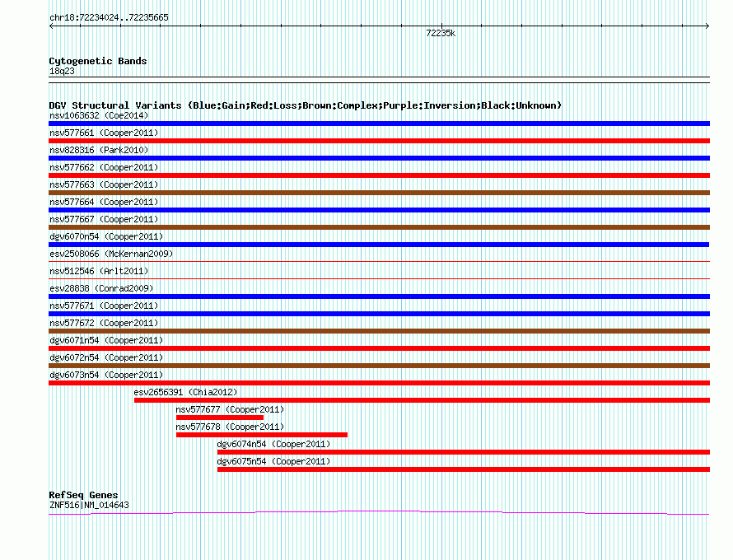Open the nsv512546 (Arlt2011) label

coord(99,271)
